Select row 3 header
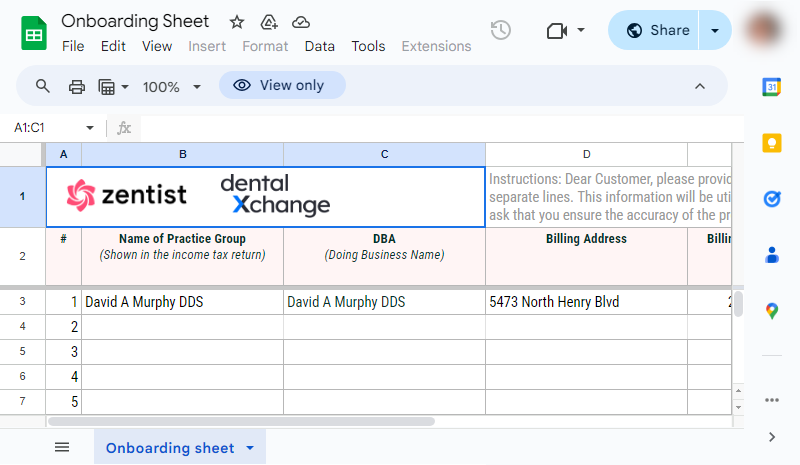The image size is (800, 465). click(x=22, y=301)
